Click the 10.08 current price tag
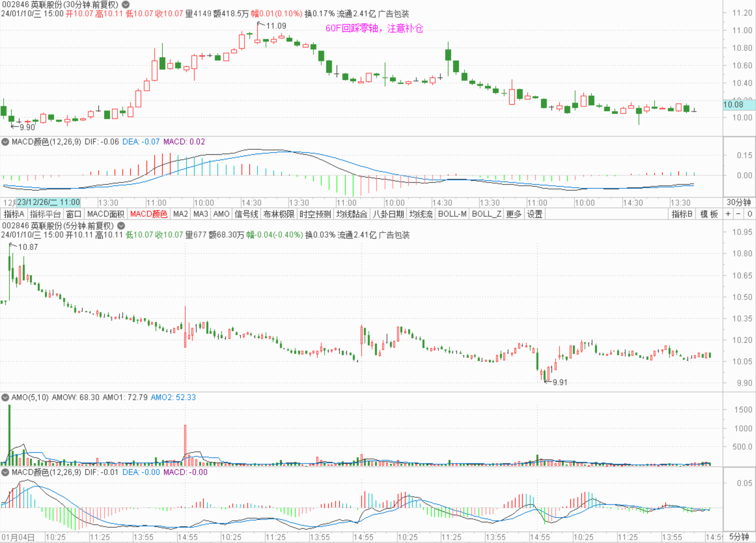Image resolution: width=756 pixels, height=543 pixels. click(739, 105)
